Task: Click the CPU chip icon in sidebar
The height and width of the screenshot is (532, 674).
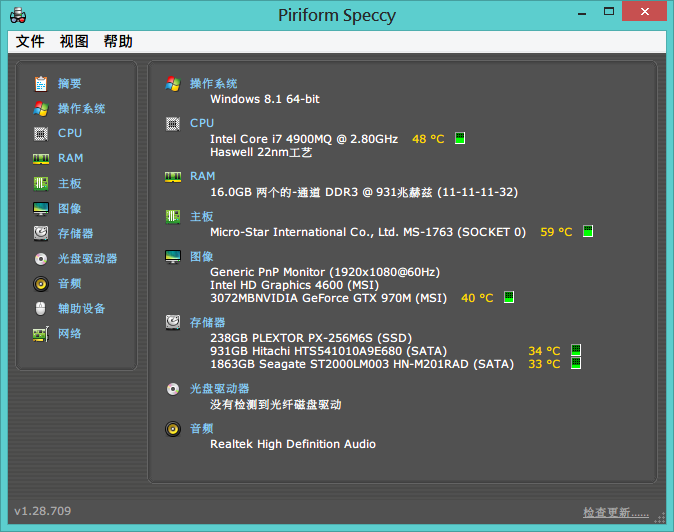Action: pyautogui.click(x=41, y=134)
